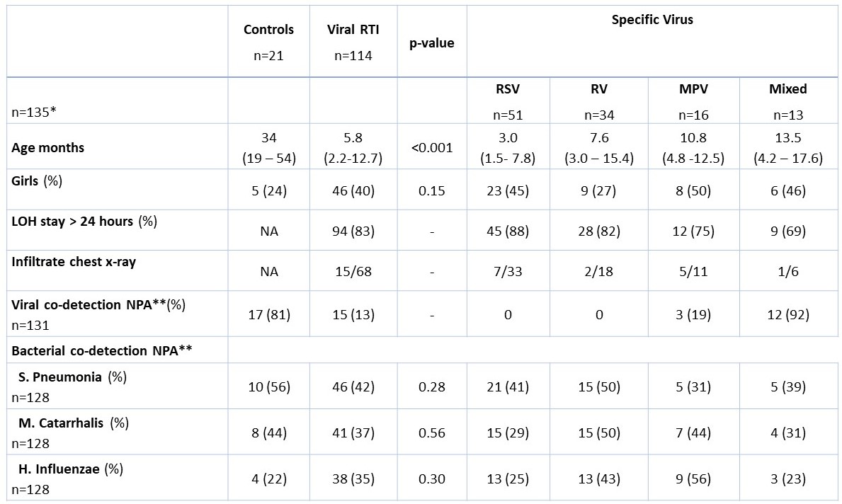
Task: Select the Viral co-detection NPA label
Action: point(98,305)
